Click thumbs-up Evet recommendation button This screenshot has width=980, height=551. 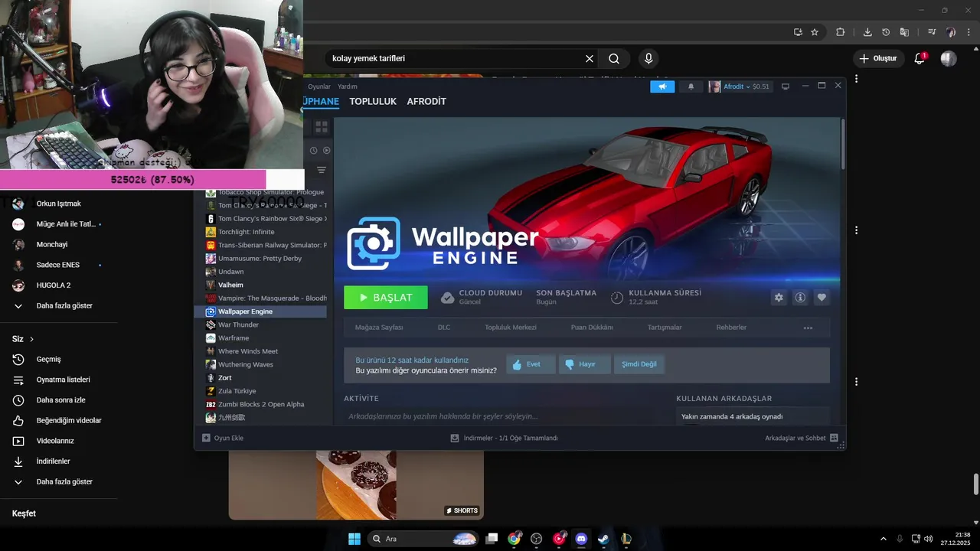531,364
